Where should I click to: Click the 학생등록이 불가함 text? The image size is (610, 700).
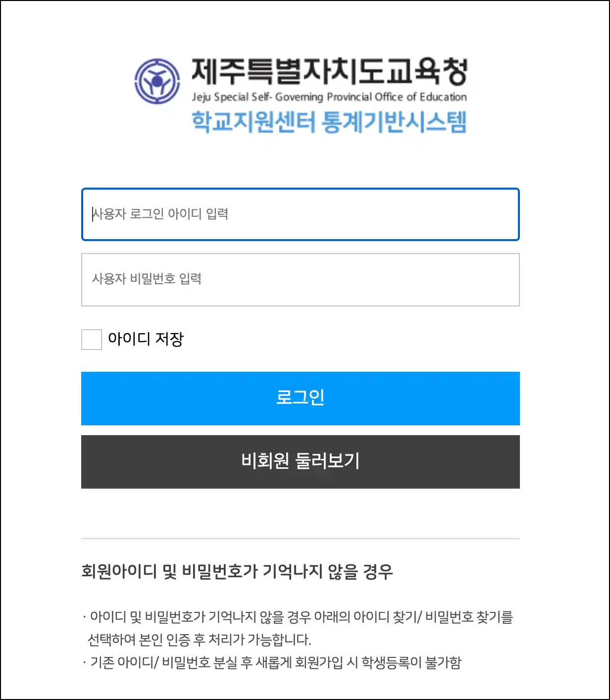click(x=411, y=663)
